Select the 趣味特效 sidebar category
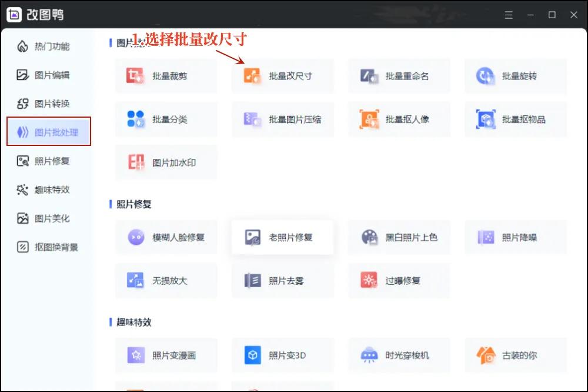This screenshot has width=588, height=392. tap(48, 190)
